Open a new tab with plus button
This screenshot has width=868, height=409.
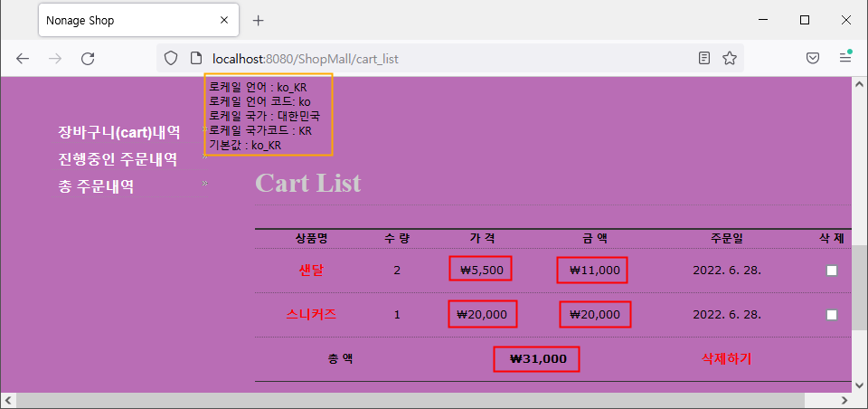[x=258, y=21]
